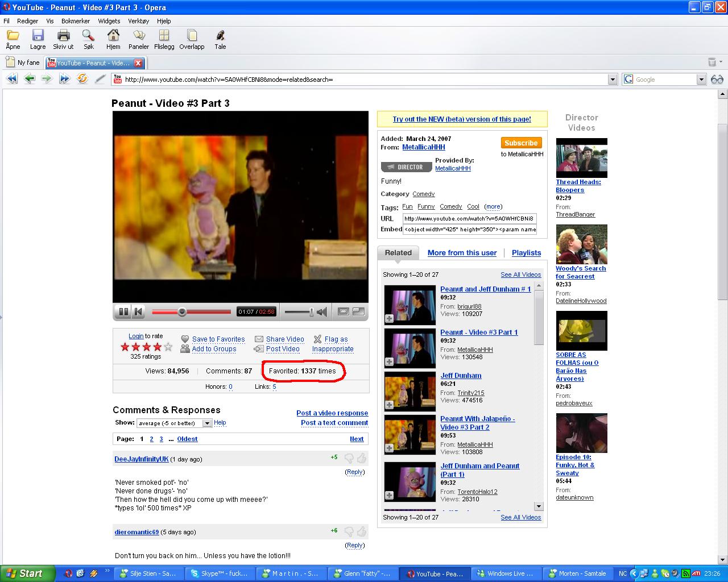This screenshot has height=582, width=728.
Task: Open the comment filter average dropdown
Action: pyautogui.click(x=174, y=423)
